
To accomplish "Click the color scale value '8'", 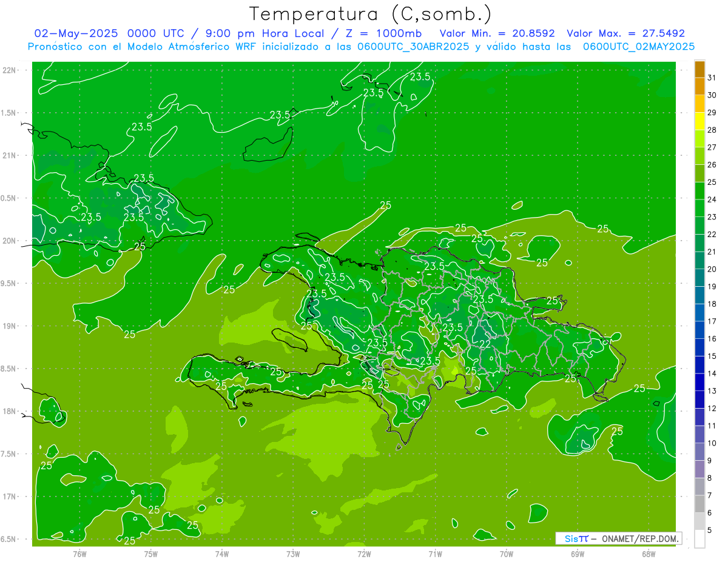I will [710, 478].
